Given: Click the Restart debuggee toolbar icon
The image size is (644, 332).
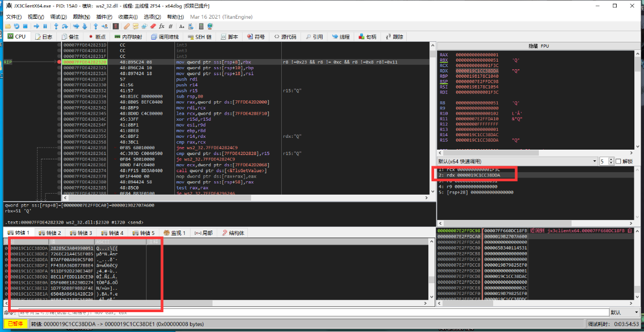Looking at the screenshot, I should 16,26.
